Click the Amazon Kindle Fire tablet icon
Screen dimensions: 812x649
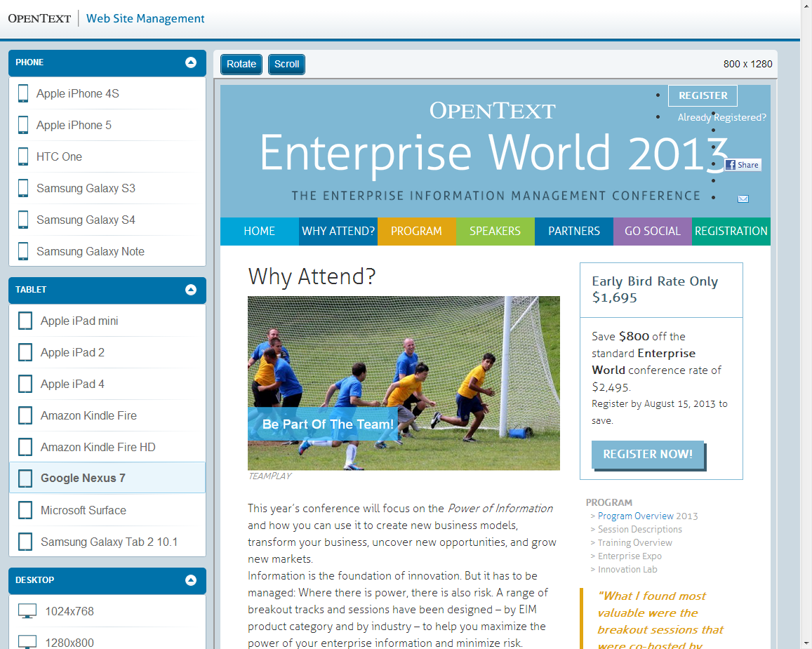pyautogui.click(x=25, y=415)
